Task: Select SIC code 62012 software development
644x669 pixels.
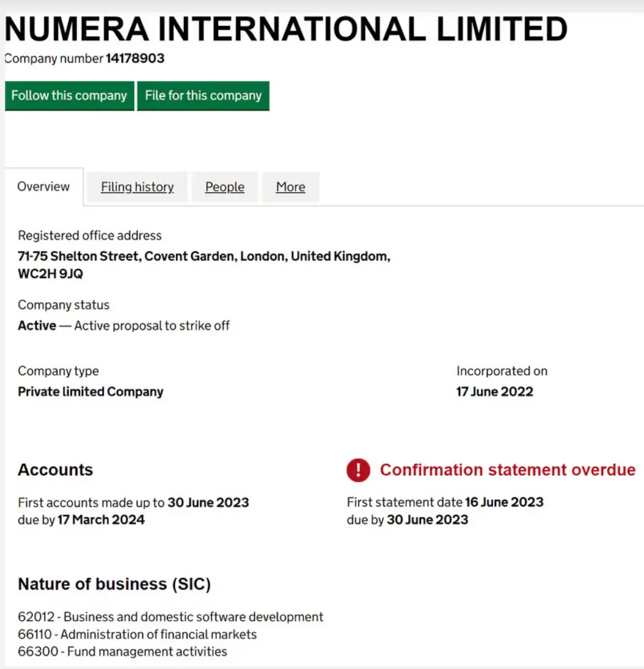Action: coord(170,617)
